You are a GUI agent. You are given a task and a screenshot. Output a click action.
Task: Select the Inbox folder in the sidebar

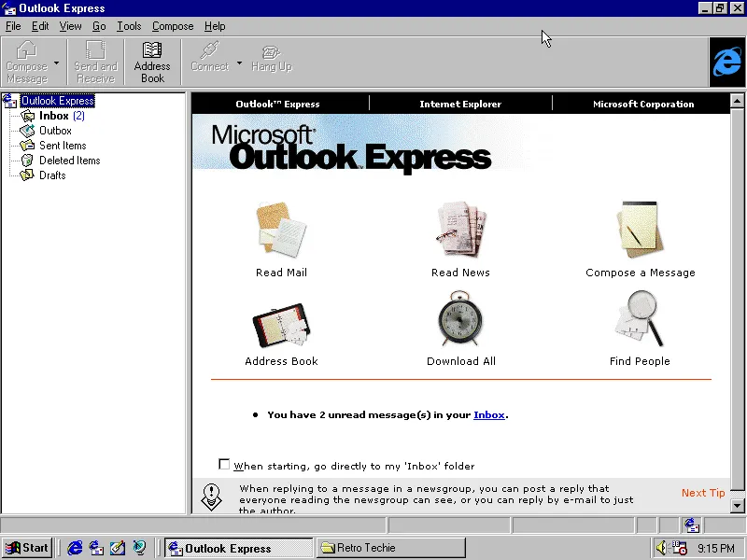click(53, 116)
